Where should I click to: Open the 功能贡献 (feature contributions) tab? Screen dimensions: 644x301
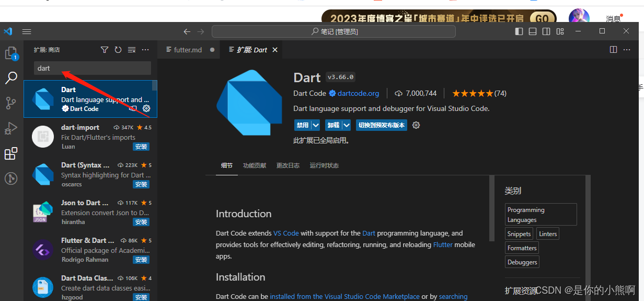tap(255, 165)
